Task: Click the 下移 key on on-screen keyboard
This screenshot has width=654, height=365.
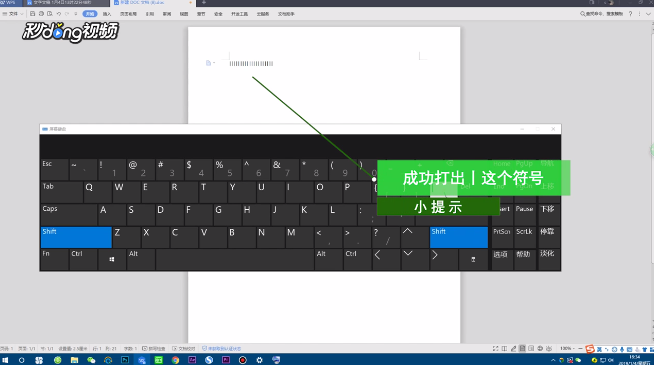Action: click(x=548, y=214)
